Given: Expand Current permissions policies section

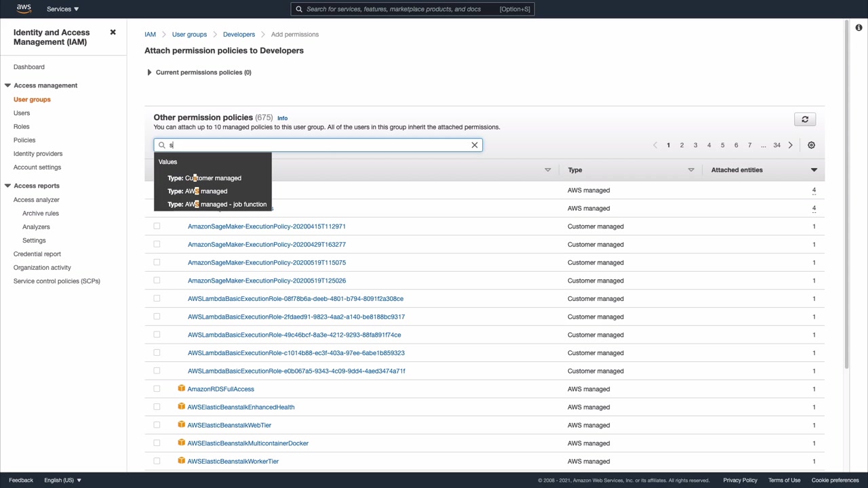Looking at the screenshot, I should [149, 73].
